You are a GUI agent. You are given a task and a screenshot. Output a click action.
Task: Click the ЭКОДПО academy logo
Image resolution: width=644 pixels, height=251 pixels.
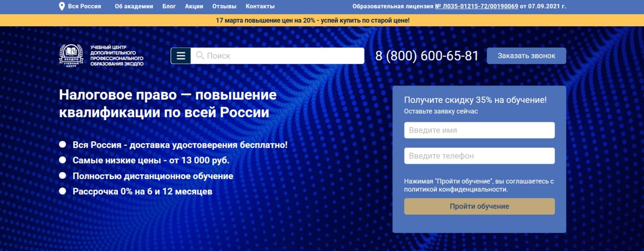coord(71,56)
